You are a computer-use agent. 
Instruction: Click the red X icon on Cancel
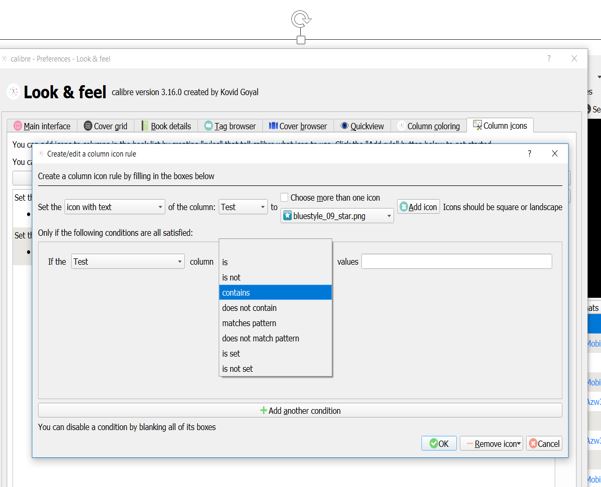pyautogui.click(x=533, y=444)
